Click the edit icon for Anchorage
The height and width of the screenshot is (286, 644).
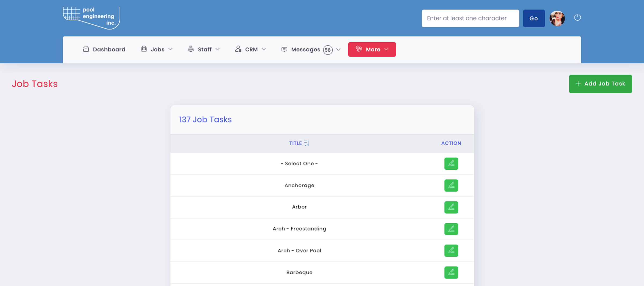451,185
